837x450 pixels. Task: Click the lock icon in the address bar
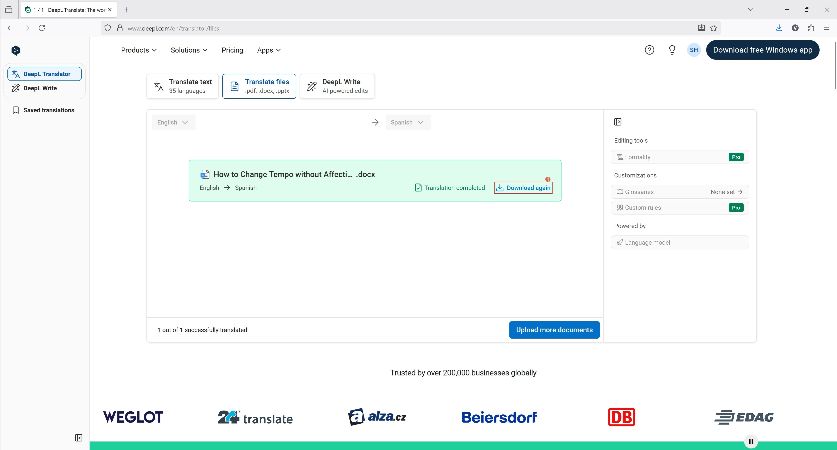tap(120, 28)
